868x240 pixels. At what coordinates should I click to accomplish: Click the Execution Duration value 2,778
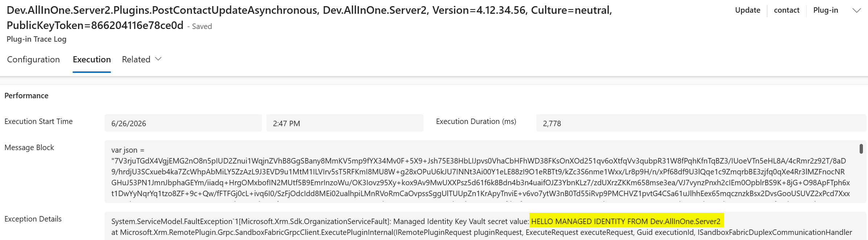coord(701,123)
